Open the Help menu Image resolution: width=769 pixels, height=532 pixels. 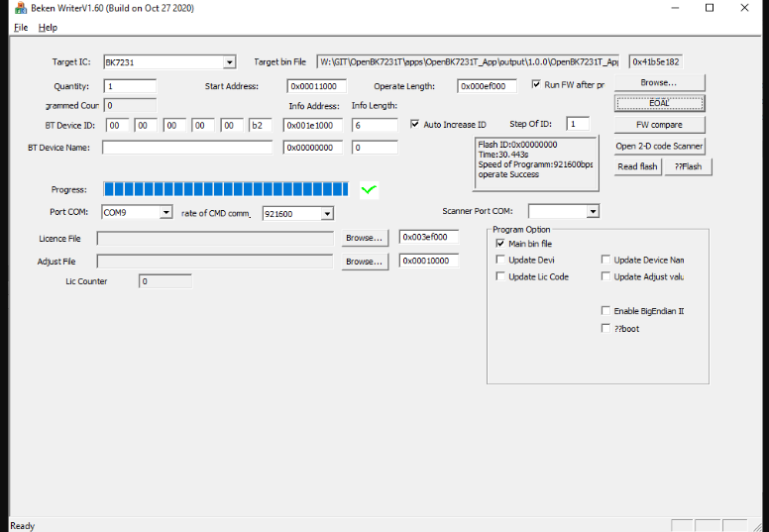point(48,28)
